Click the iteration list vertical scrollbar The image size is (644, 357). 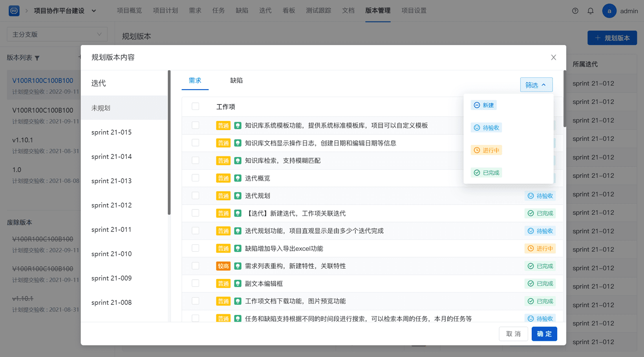169,143
